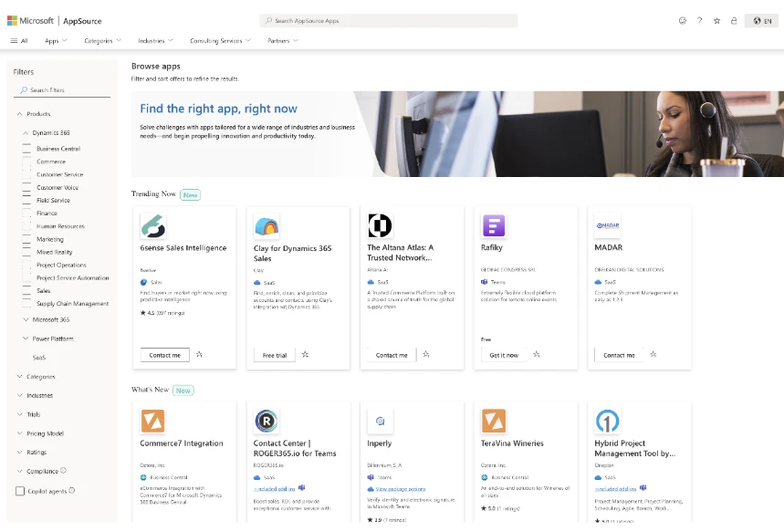The height and width of the screenshot is (532, 784).
Task: Open the Consulting Services dropdown
Action: coord(220,41)
